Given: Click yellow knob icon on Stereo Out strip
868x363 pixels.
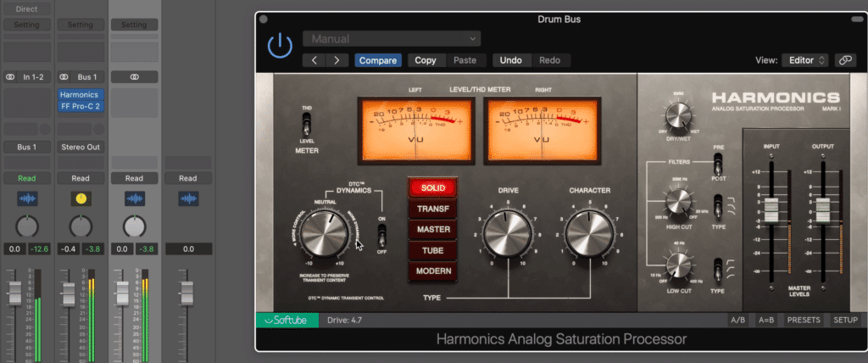Looking at the screenshot, I should click(x=81, y=198).
